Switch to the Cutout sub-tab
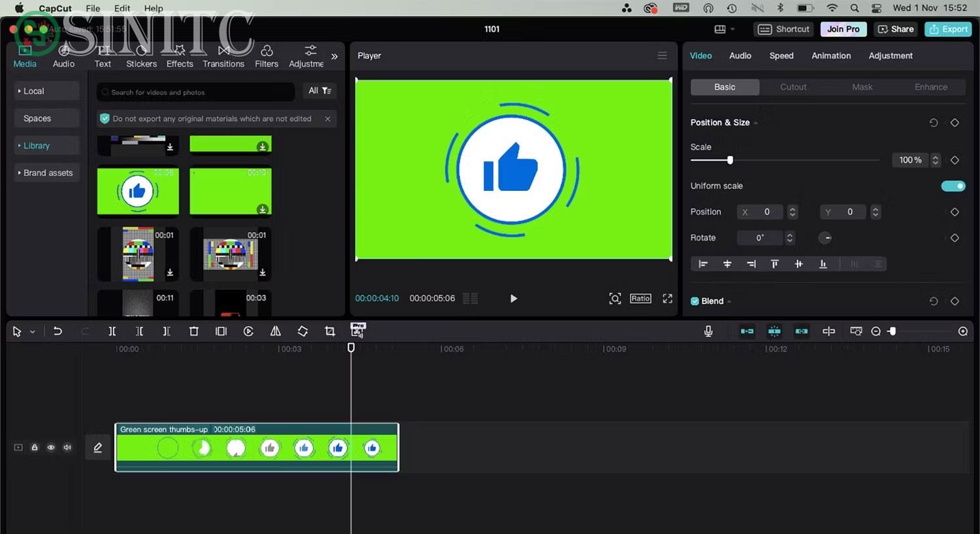Screen dimensions: 980x534 click(x=793, y=87)
